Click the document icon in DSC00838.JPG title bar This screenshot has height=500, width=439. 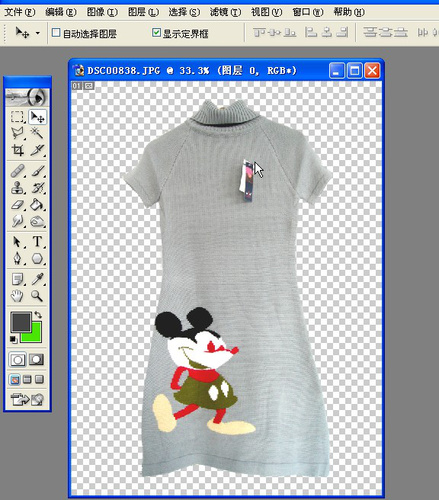(79, 71)
